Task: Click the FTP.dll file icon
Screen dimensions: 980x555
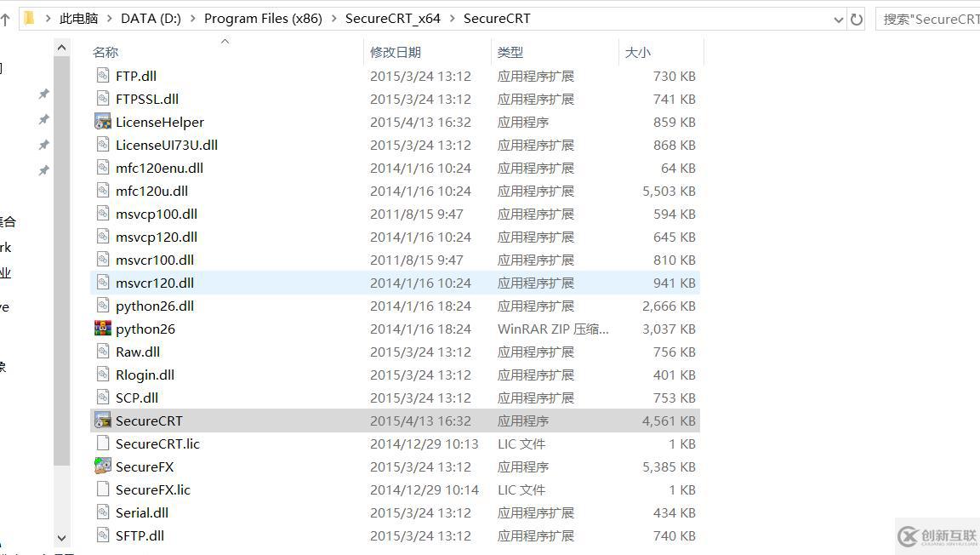Action: point(103,76)
